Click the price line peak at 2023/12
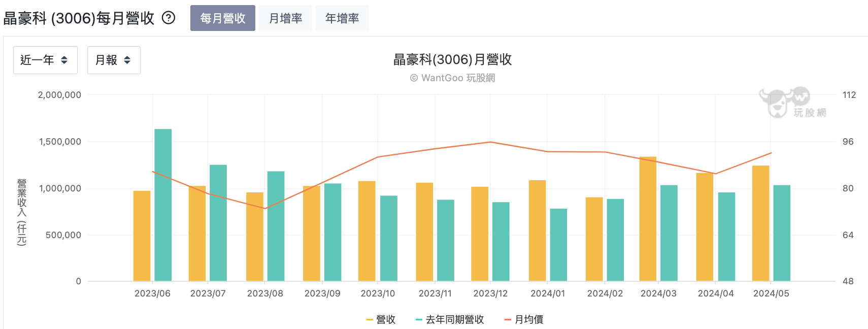Screen dimensions: 868x329 (x=490, y=142)
